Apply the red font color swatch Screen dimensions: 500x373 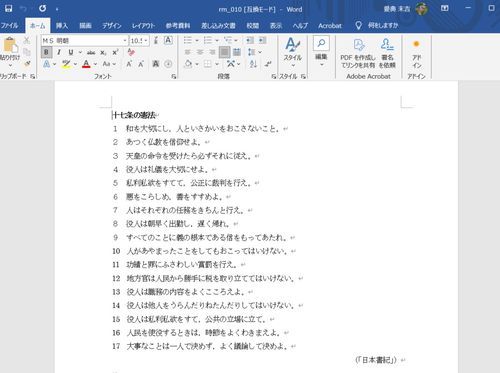[86, 64]
